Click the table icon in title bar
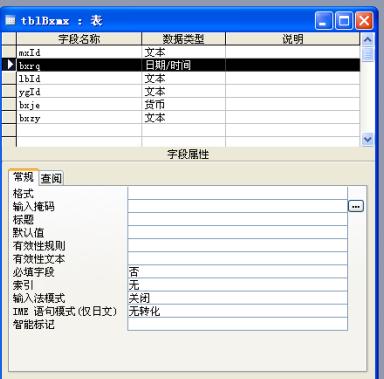The image size is (384, 379). tap(10, 21)
